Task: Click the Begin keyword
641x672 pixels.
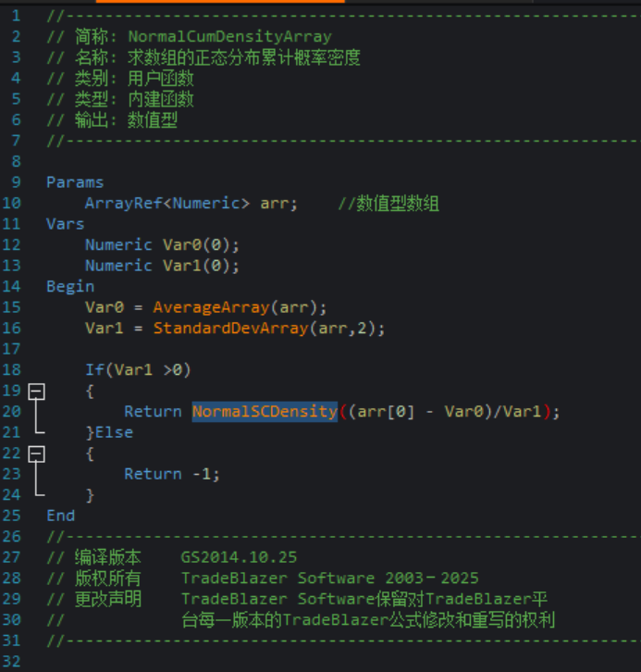Action: click(70, 287)
